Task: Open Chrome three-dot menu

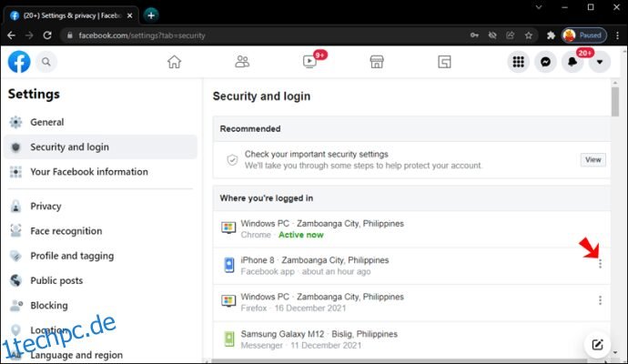Action: tap(617, 35)
